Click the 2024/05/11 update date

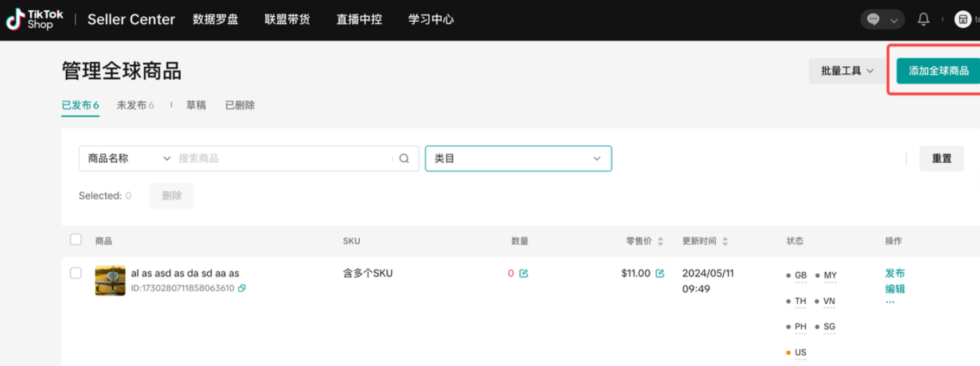708,273
